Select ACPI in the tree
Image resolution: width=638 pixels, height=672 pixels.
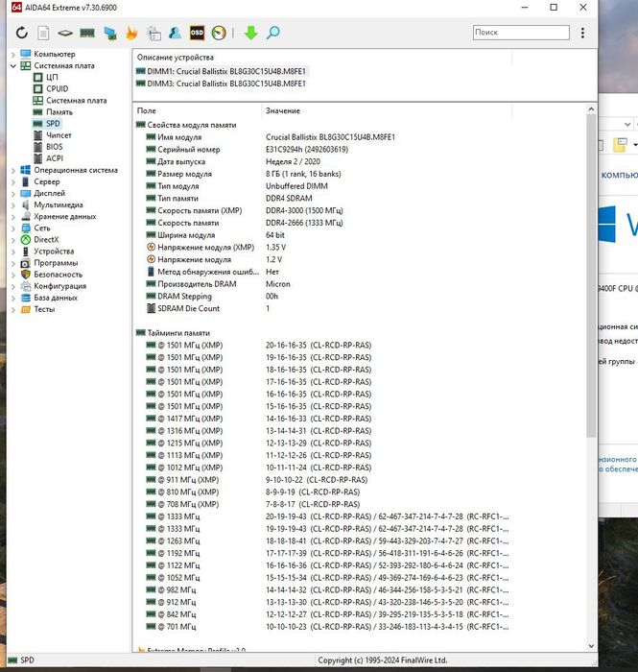(55, 158)
